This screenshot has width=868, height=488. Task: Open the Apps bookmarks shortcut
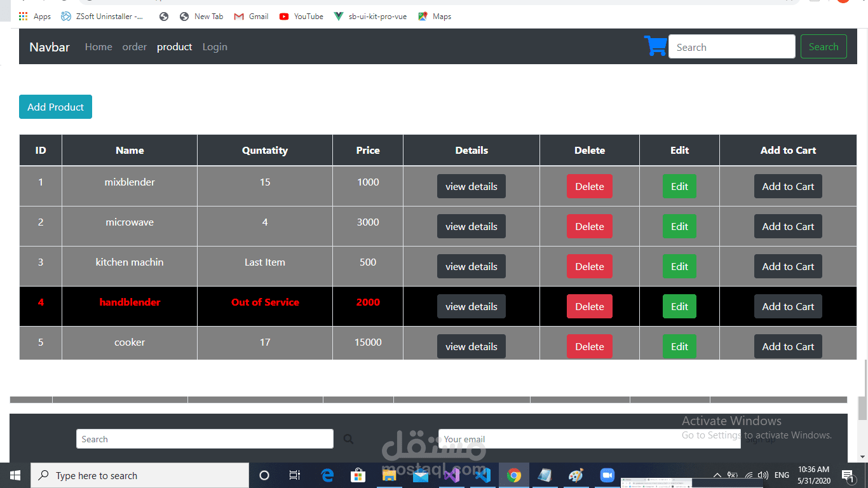click(x=35, y=17)
